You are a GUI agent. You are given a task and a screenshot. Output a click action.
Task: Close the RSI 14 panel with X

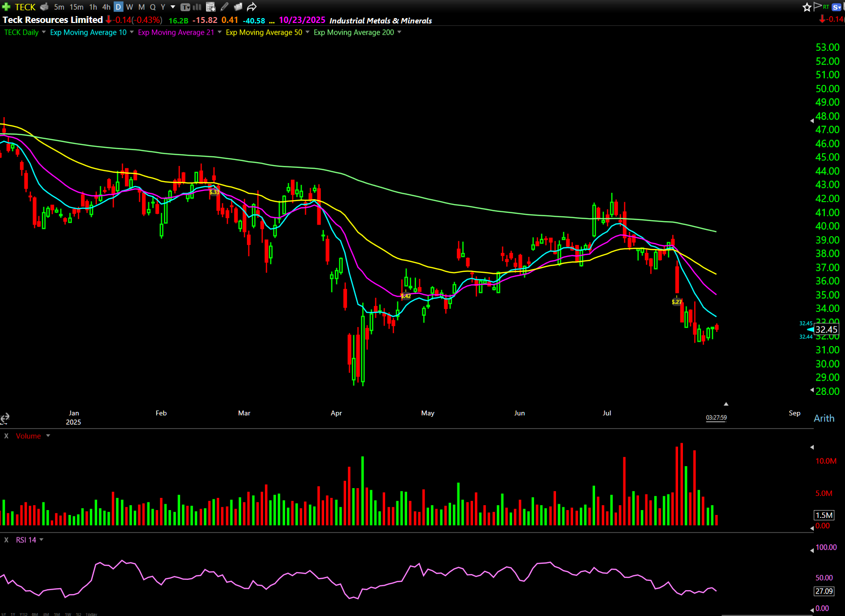click(6, 540)
